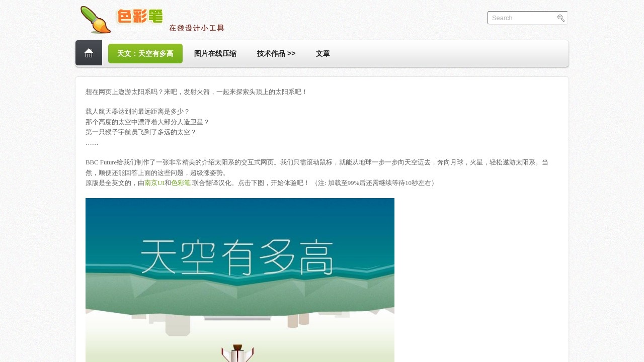Image resolution: width=644 pixels, height=362 pixels.
Task: Click the 天空有多高 title inside the image
Action: 237,257
